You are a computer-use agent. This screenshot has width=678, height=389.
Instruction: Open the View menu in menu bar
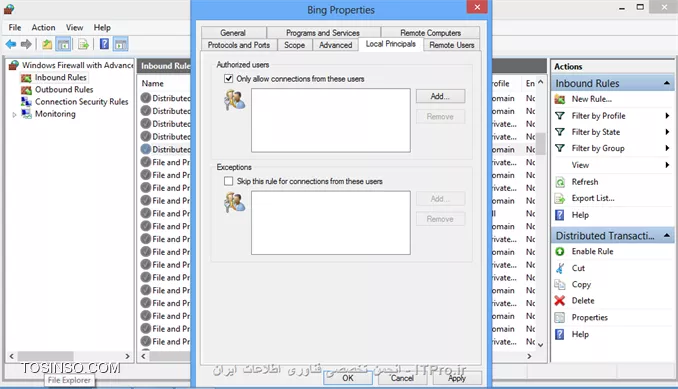point(74,27)
